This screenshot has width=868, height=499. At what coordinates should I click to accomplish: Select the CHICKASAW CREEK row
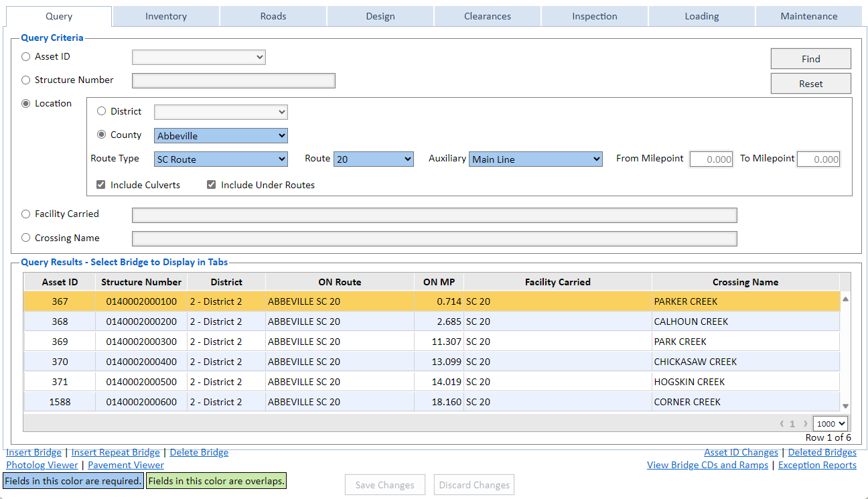(x=432, y=362)
